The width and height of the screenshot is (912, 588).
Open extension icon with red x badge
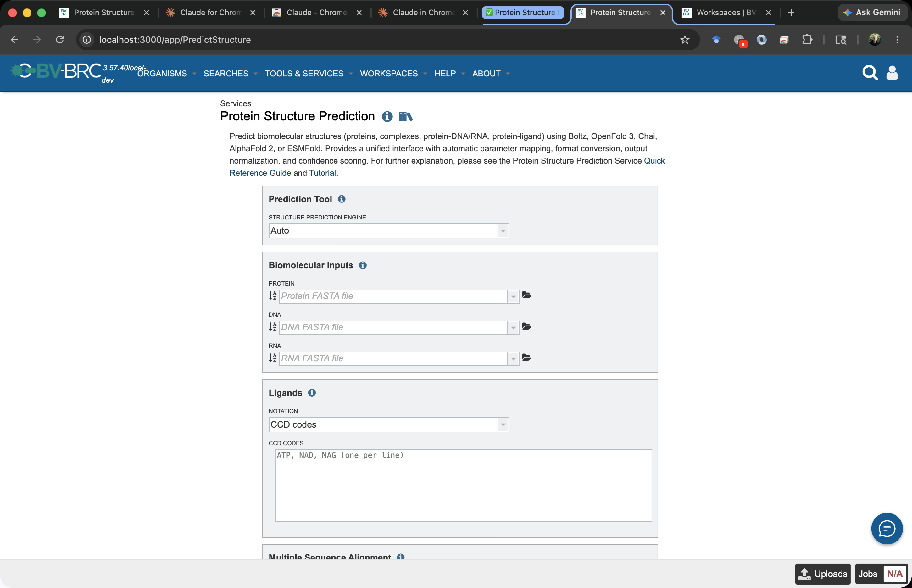[x=740, y=41]
